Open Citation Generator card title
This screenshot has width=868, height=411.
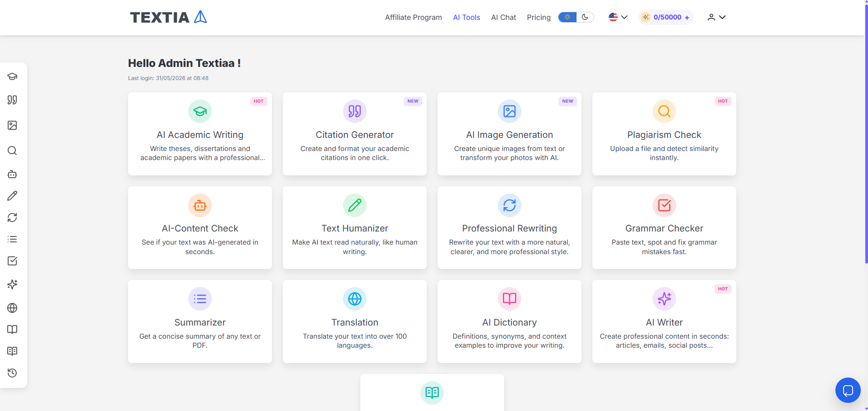[355, 135]
